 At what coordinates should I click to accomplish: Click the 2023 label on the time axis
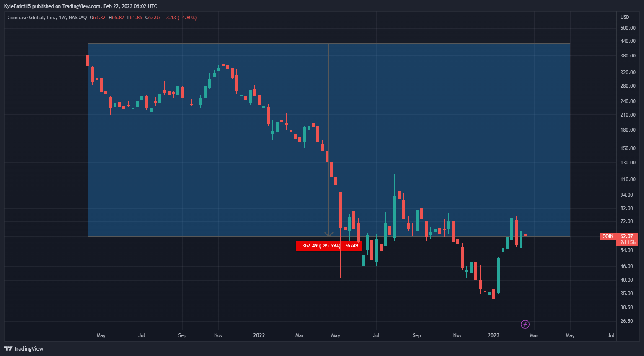pos(494,335)
